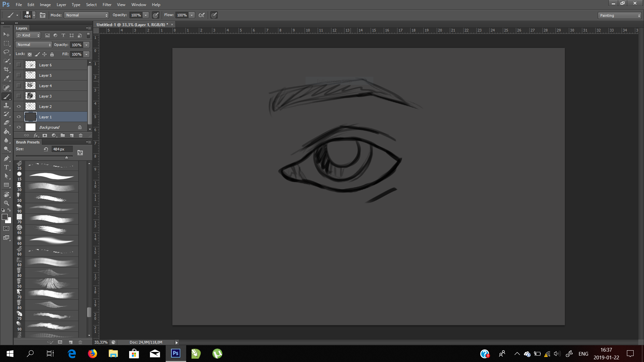Click delete layer trash icon
This screenshot has height=362, width=644.
[x=80, y=135]
